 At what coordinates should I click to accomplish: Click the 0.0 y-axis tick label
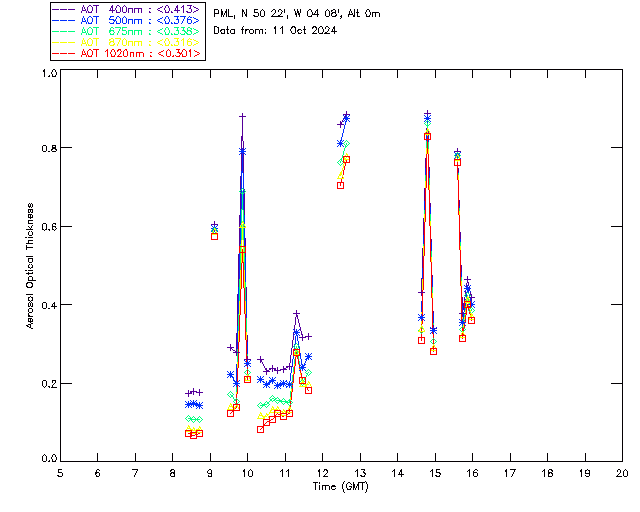[x=49, y=459]
